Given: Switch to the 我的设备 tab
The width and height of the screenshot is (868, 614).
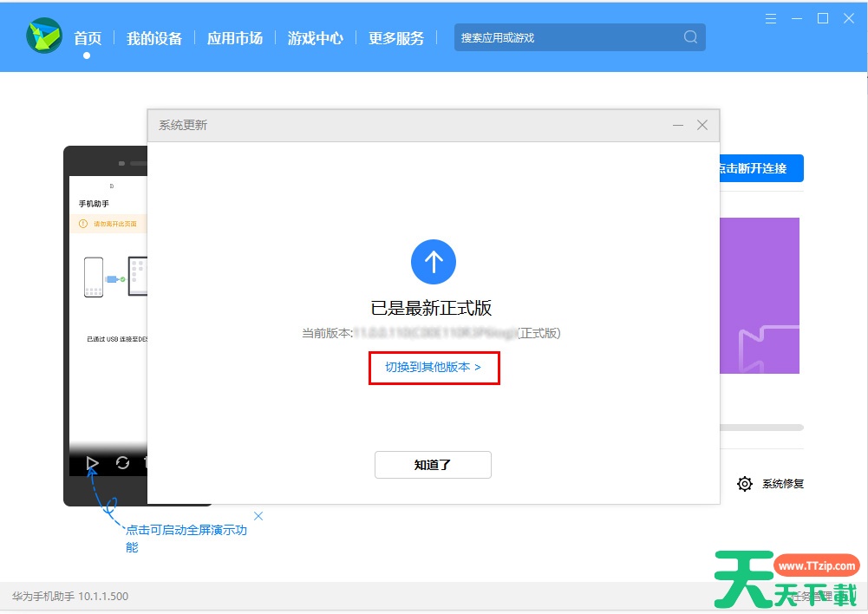Looking at the screenshot, I should point(154,37).
